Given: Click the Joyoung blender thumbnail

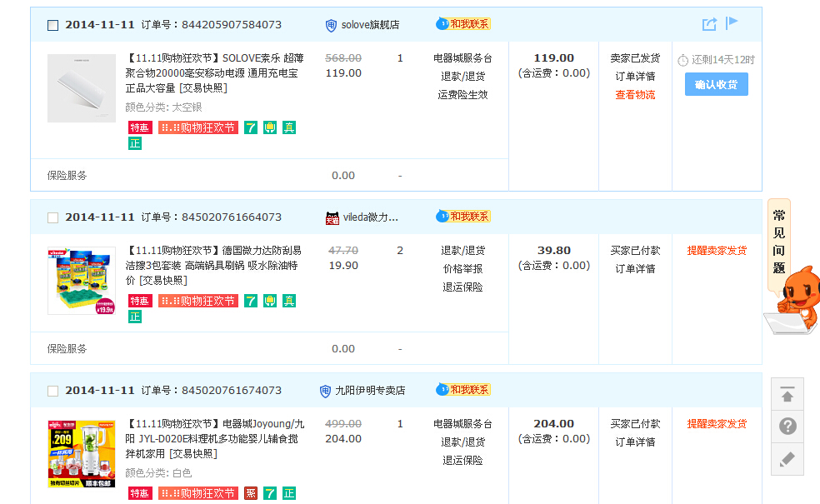Looking at the screenshot, I should point(82,454).
